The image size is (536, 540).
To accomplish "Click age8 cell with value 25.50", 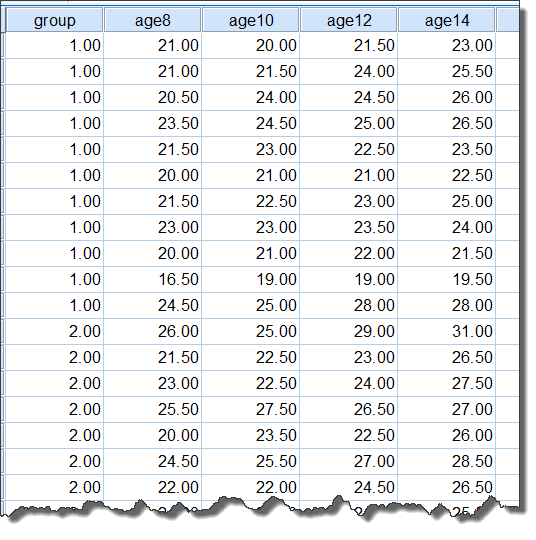I will pyautogui.click(x=153, y=409).
